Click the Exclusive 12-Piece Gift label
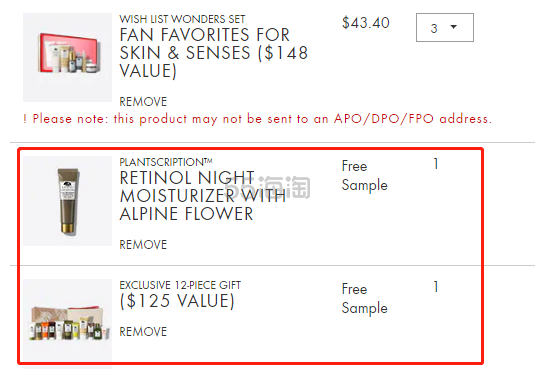The height and width of the screenshot is (376, 535). pyautogui.click(x=180, y=285)
